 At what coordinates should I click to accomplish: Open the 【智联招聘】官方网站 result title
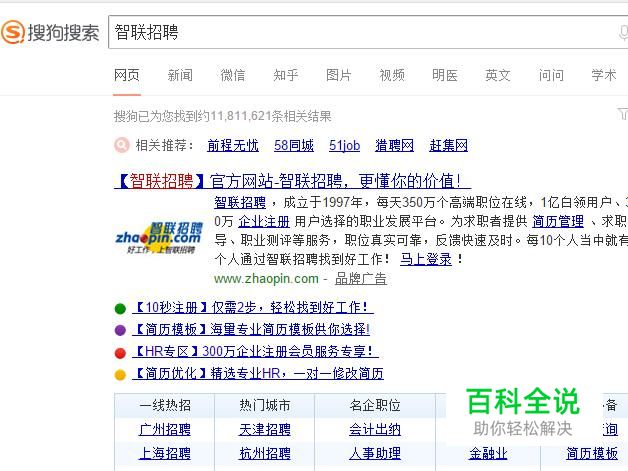[x=292, y=181]
